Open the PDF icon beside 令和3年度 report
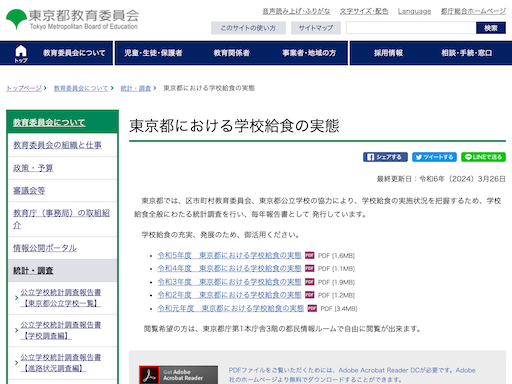Viewport: 512px width, 384px height. pyautogui.click(x=310, y=282)
